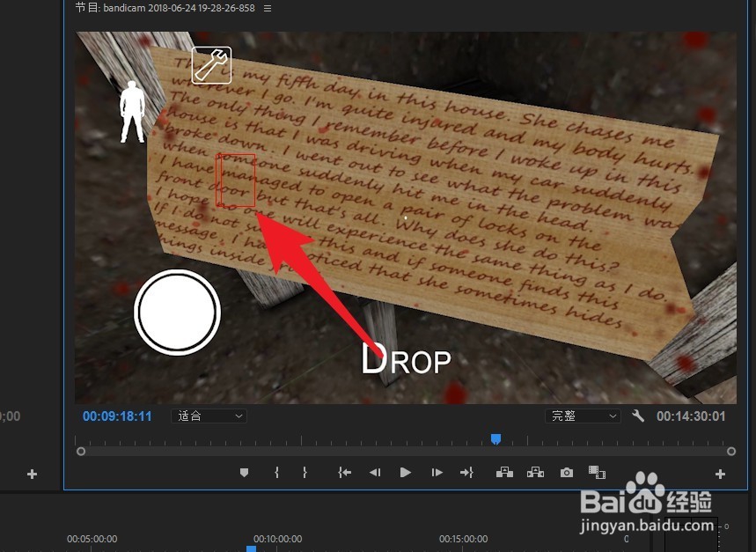Click the timeline playhead marker at bottom
The width and height of the screenshot is (756, 552).
[x=251, y=548]
